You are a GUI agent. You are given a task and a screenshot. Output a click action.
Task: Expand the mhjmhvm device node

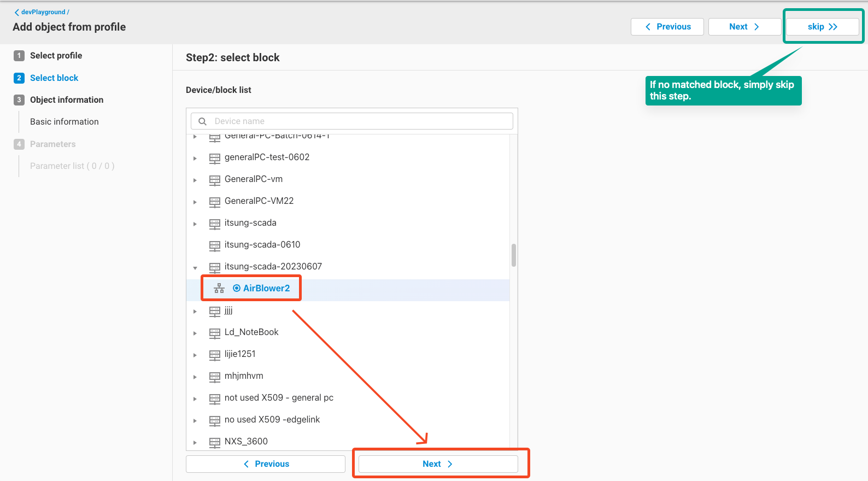(195, 377)
